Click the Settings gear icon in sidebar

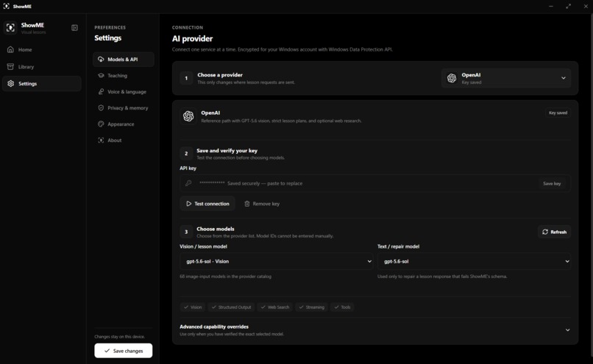click(x=10, y=84)
